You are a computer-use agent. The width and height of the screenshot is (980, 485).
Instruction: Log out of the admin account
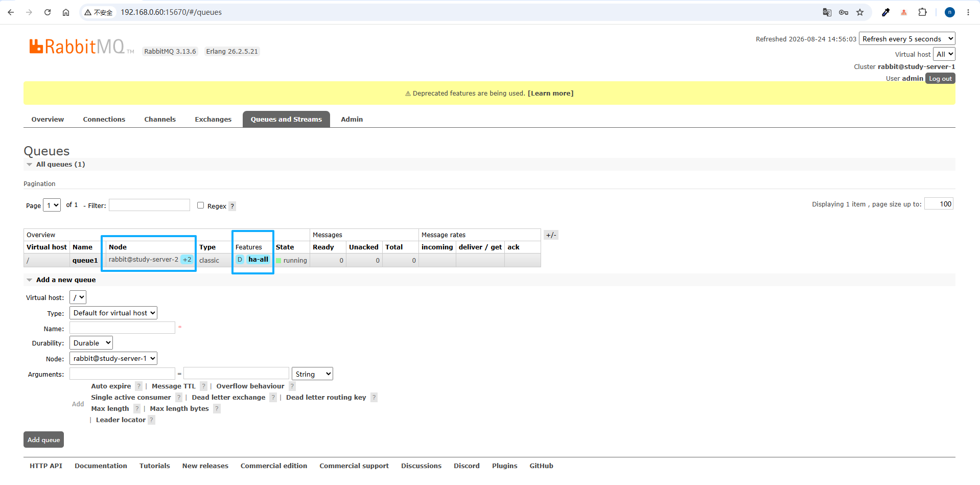pos(940,79)
